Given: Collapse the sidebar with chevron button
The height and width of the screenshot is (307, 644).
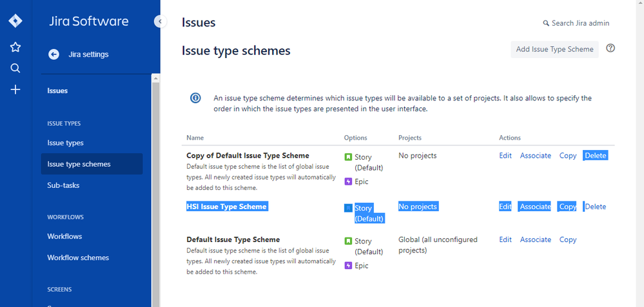Looking at the screenshot, I should coord(160,21).
